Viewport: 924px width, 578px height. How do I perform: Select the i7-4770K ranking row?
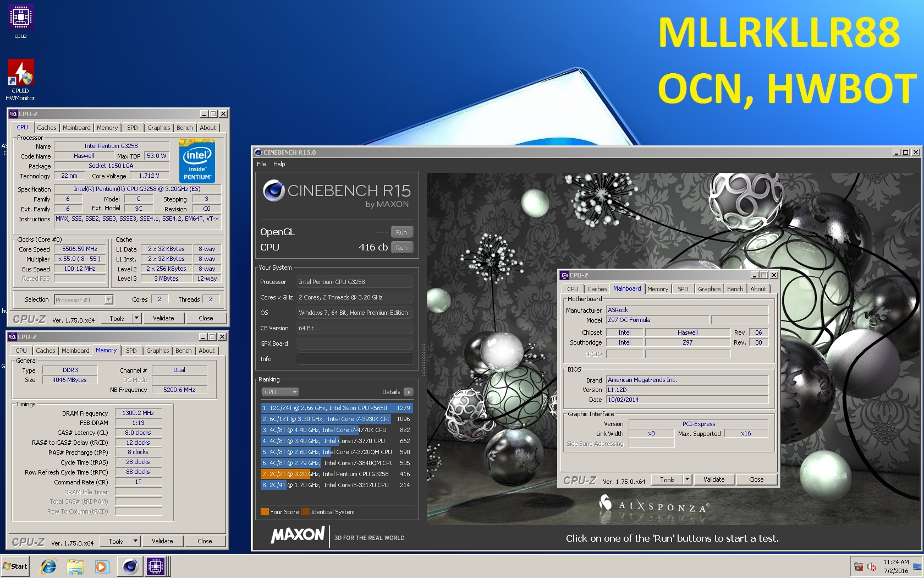(337, 430)
